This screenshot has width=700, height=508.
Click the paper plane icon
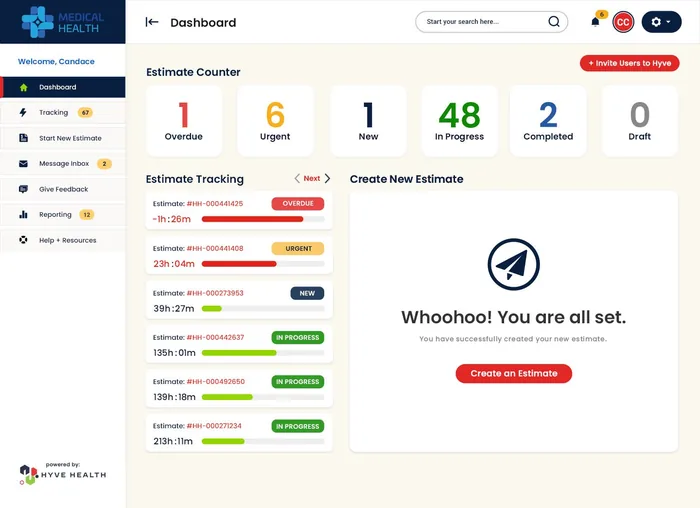pos(513,264)
